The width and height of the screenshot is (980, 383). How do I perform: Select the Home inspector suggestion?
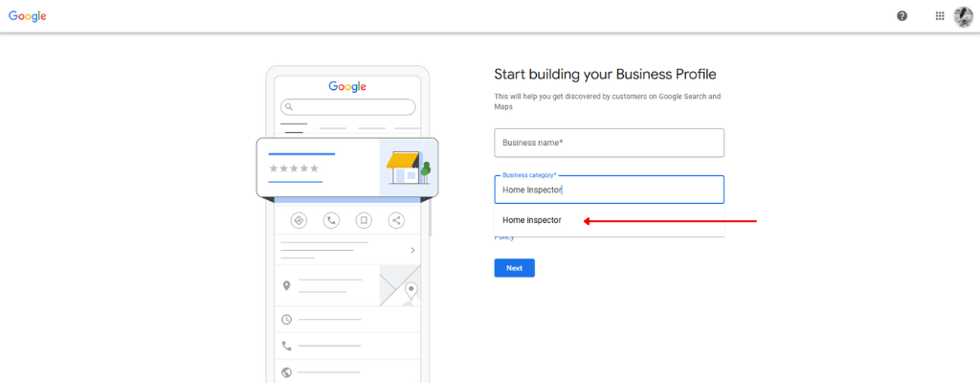pyautogui.click(x=609, y=220)
